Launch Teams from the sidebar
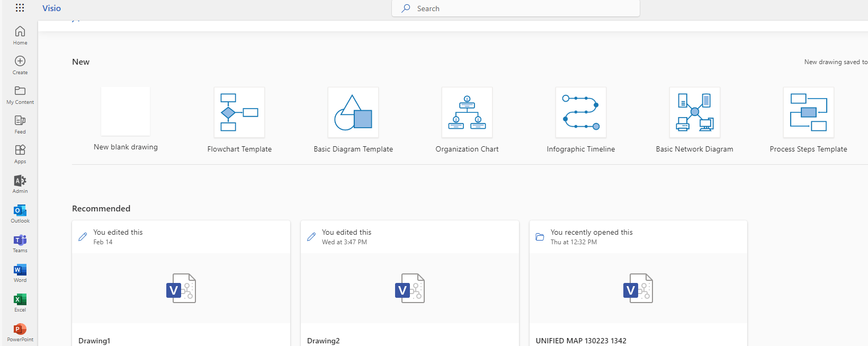The image size is (868, 346). click(x=20, y=243)
